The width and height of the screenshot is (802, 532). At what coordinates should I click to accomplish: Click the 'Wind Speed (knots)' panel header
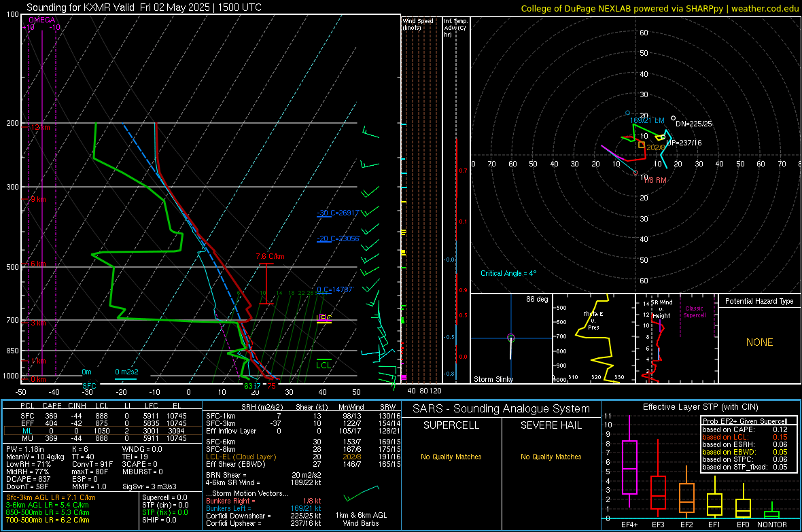pos(418,24)
